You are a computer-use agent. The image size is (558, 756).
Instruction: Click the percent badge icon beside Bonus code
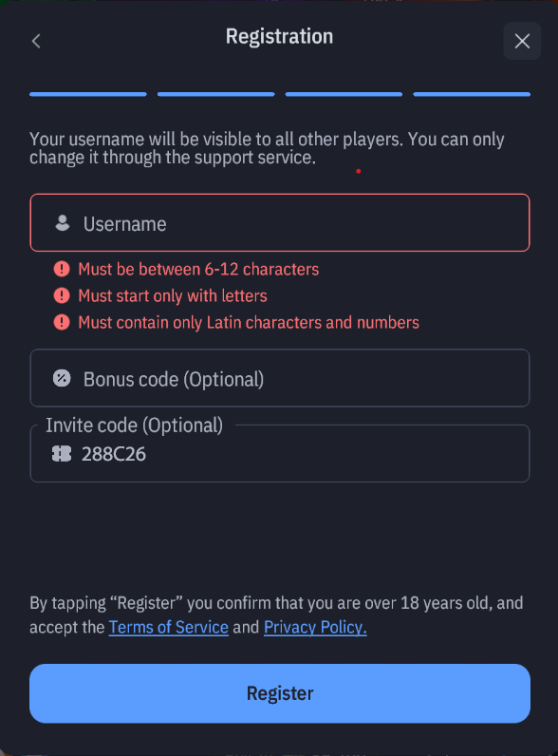point(62,379)
